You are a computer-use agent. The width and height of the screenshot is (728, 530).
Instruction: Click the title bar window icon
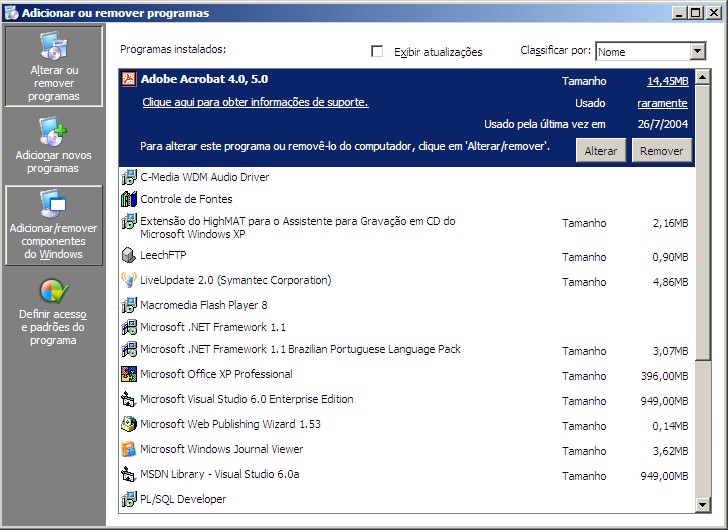point(11,13)
